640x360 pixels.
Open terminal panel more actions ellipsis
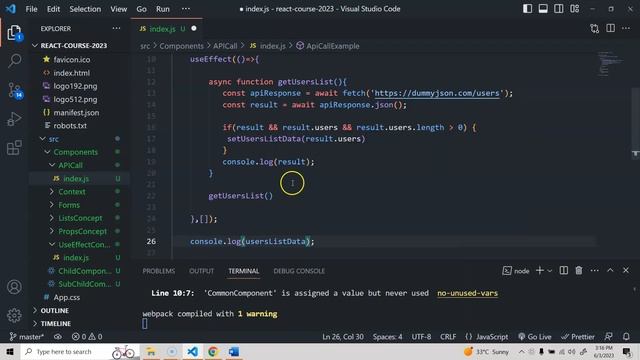click(x=595, y=270)
